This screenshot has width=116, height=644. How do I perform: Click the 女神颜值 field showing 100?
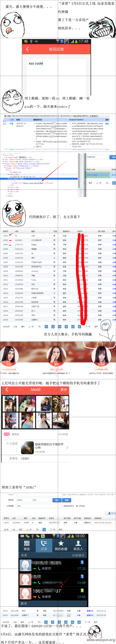coord(39,506)
